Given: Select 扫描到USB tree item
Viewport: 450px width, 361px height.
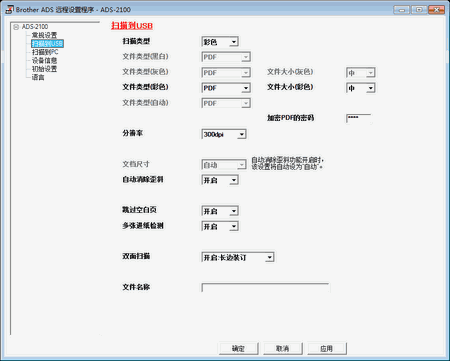Looking at the screenshot, I should [47, 44].
